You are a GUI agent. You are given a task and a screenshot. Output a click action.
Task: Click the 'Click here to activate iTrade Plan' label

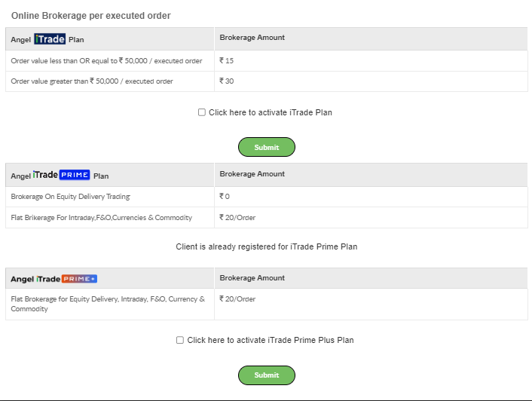coord(270,112)
